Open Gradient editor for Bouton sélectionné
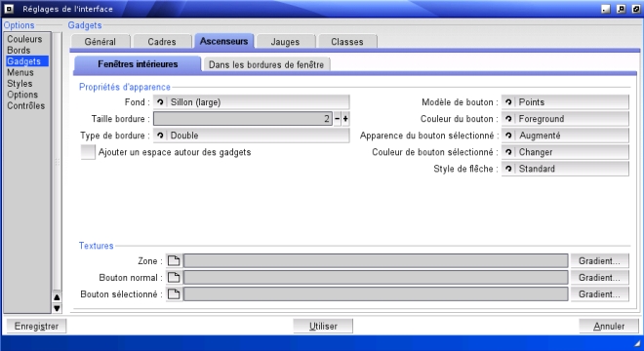This screenshot has height=351, width=644. pyautogui.click(x=599, y=293)
